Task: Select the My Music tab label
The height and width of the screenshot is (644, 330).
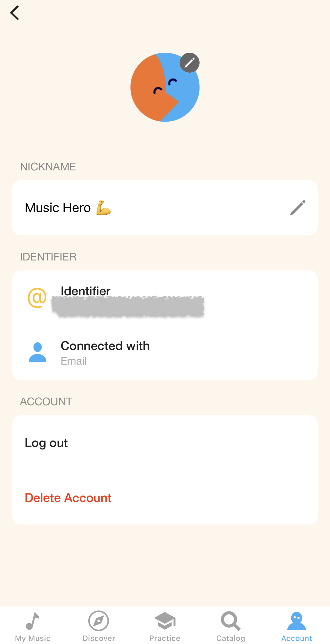Action: (33, 638)
